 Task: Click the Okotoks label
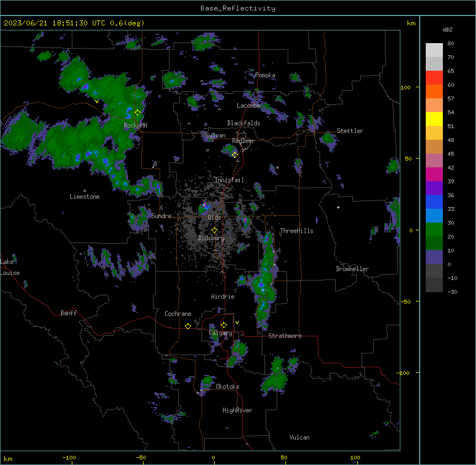[x=228, y=387]
